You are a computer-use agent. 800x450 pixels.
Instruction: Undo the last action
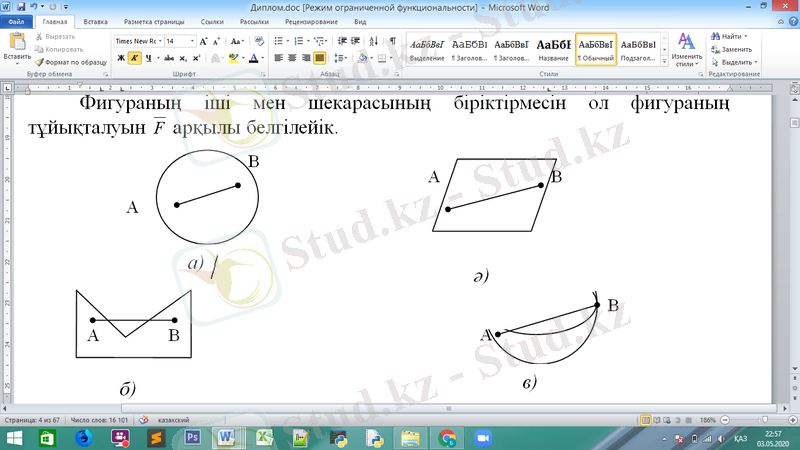34,7
